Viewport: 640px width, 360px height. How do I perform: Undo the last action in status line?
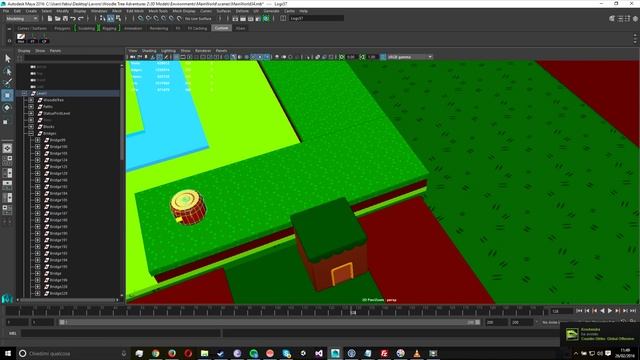coord(73,18)
